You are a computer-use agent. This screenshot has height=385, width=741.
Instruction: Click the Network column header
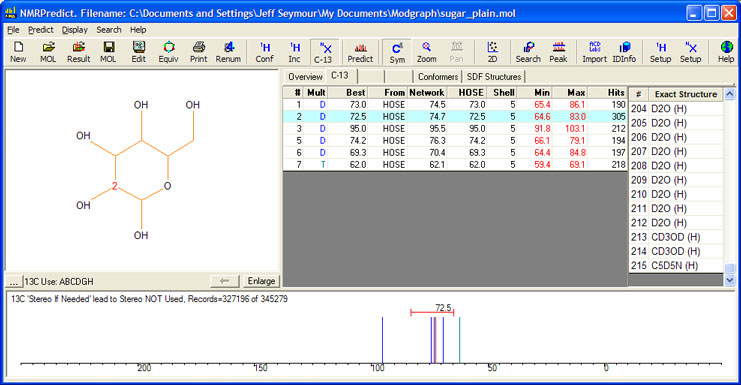427,93
